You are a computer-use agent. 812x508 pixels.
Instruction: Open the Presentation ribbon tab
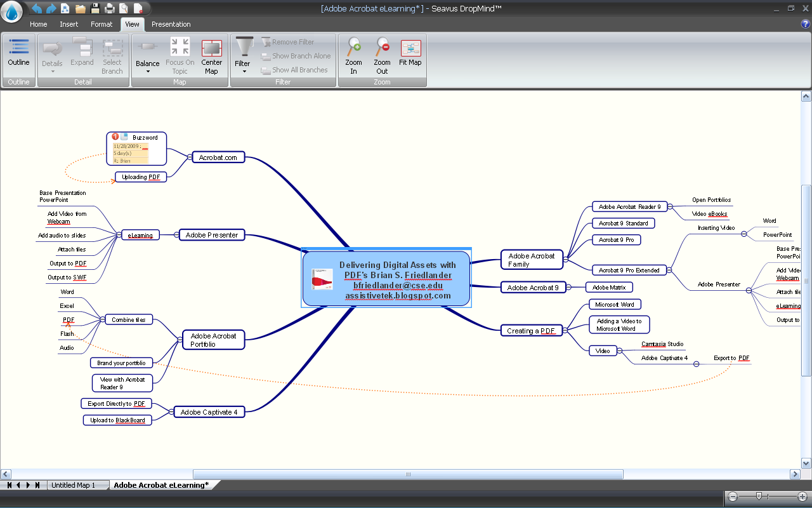point(171,24)
